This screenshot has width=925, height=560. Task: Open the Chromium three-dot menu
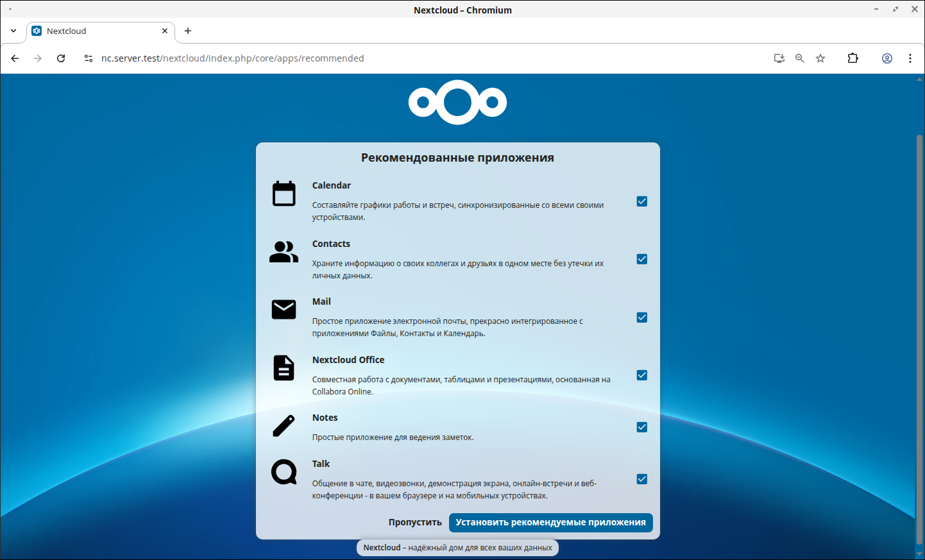point(910,58)
